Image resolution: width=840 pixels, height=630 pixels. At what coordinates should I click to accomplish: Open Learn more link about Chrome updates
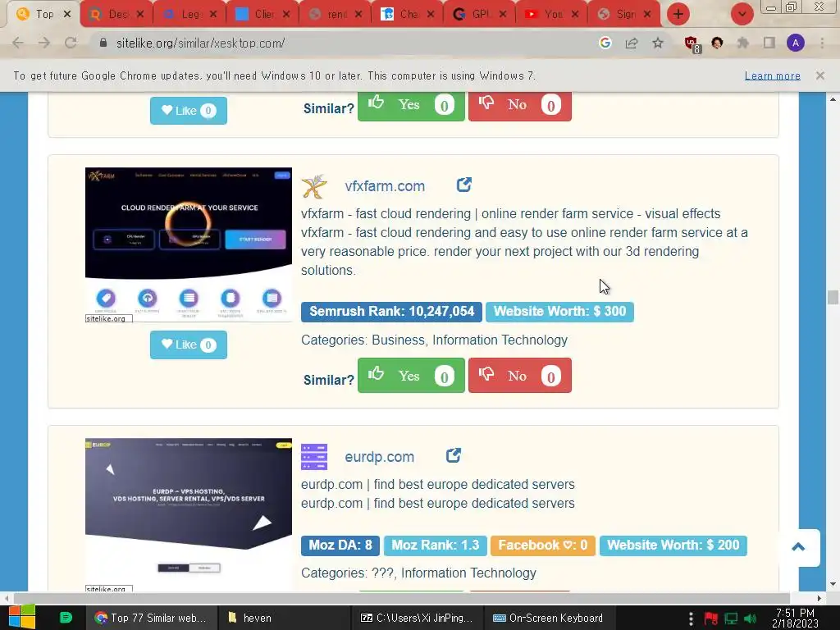pyautogui.click(x=773, y=75)
